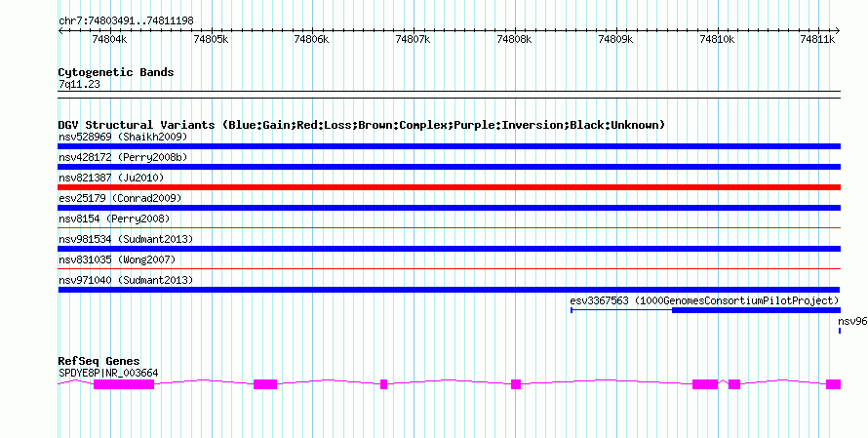The height and width of the screenshot is (438, 868).
Task: Open the SPDYE8P|NR_003664 gene label
Action: 108,374
